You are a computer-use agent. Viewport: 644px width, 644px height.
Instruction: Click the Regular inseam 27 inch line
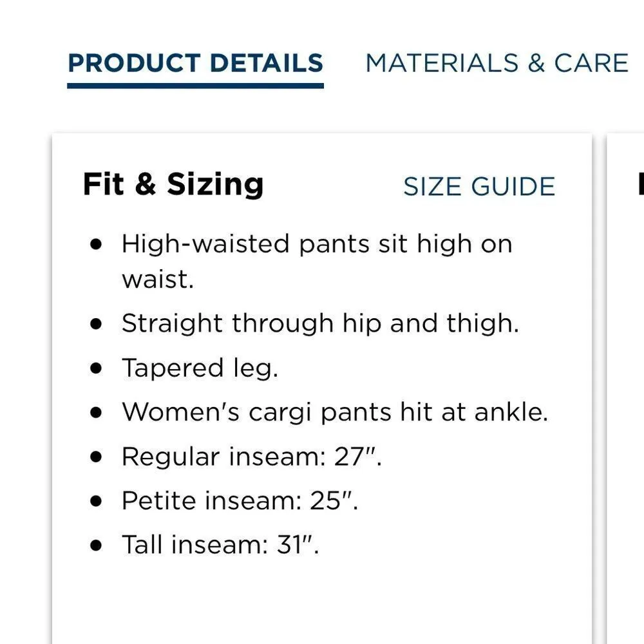(253, 457)
